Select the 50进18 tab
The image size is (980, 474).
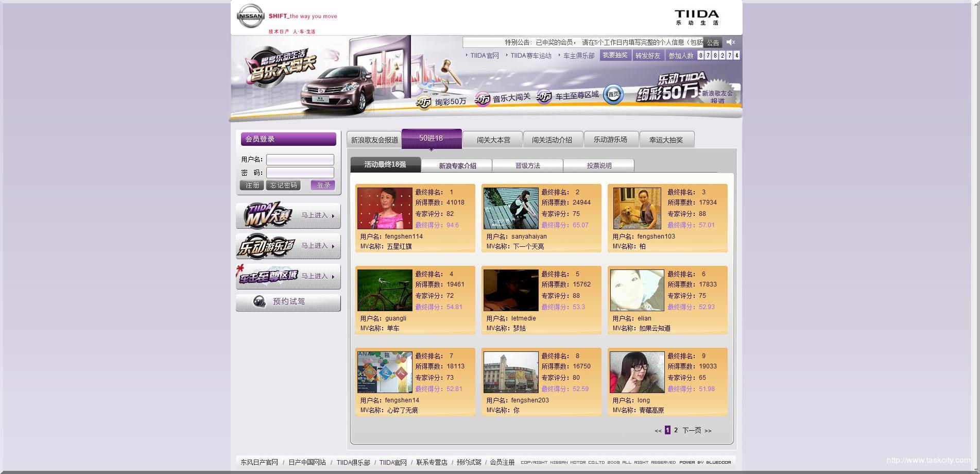click(x=432, y=139)
